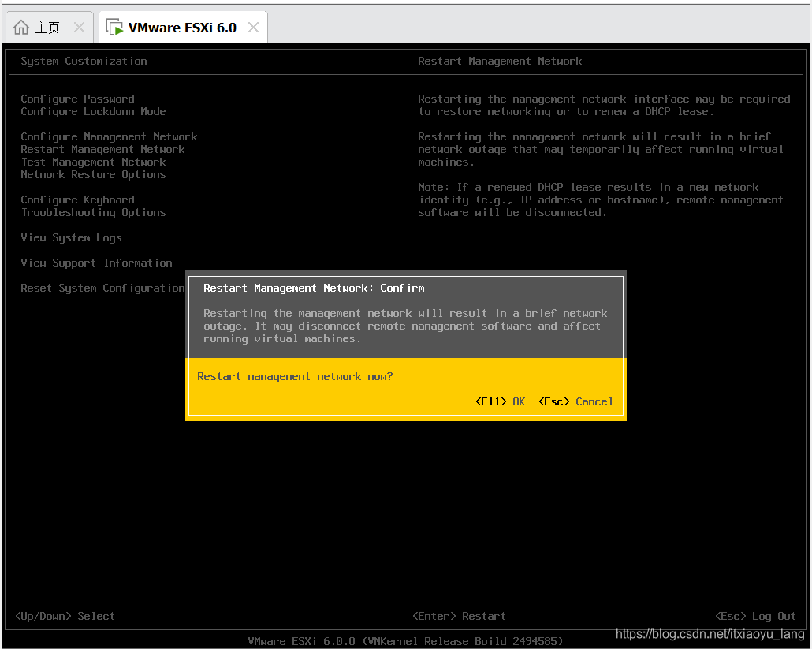Viewport: 812px width, 649px height.
Task: Close the 主页 tab
Action: 80,27
